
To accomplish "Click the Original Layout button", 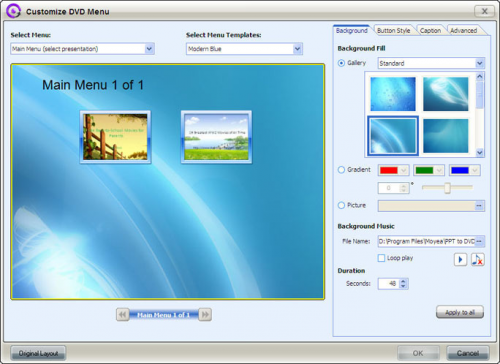I will click(x=38, y=353).
